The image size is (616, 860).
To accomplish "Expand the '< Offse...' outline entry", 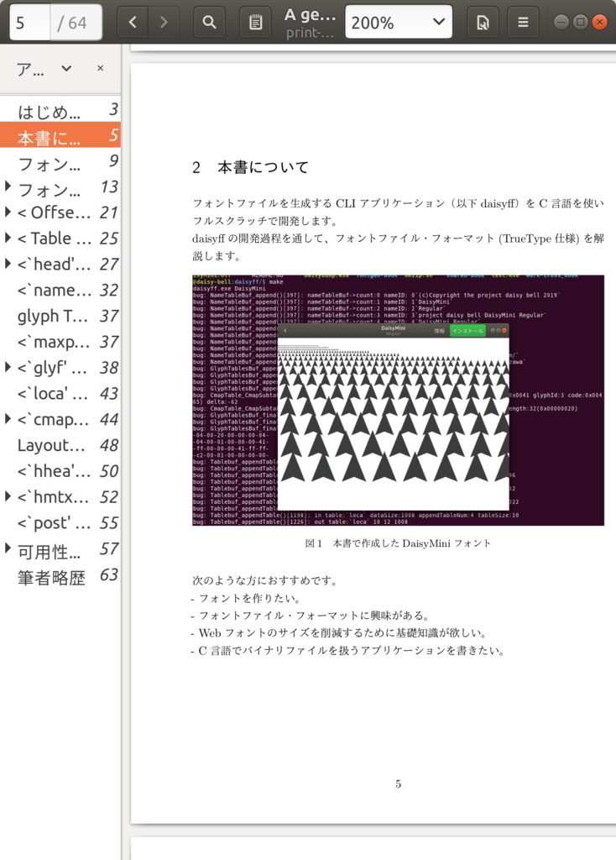I will tap(8, 212).
